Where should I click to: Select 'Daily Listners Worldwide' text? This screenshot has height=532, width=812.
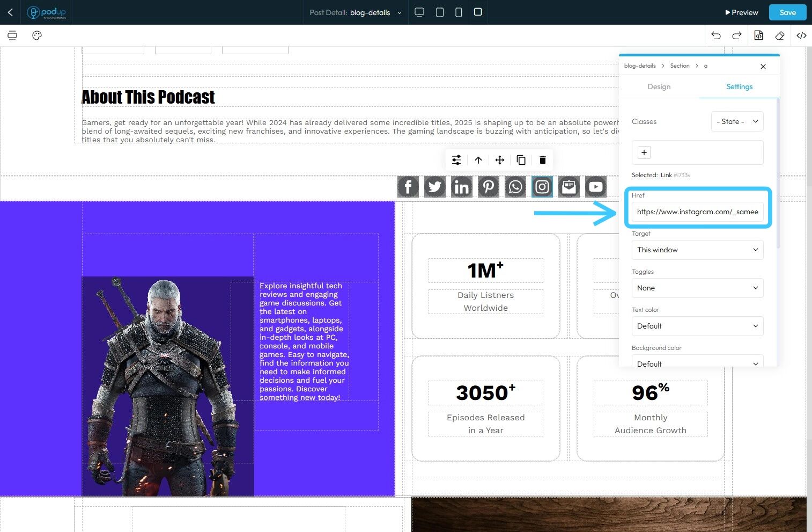tap(485, 302)
